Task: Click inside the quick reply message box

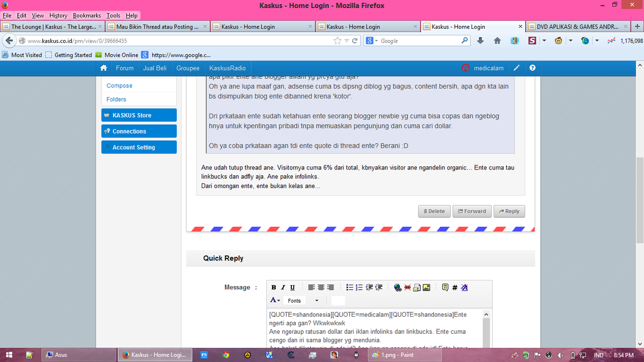Action: [375, 328]
